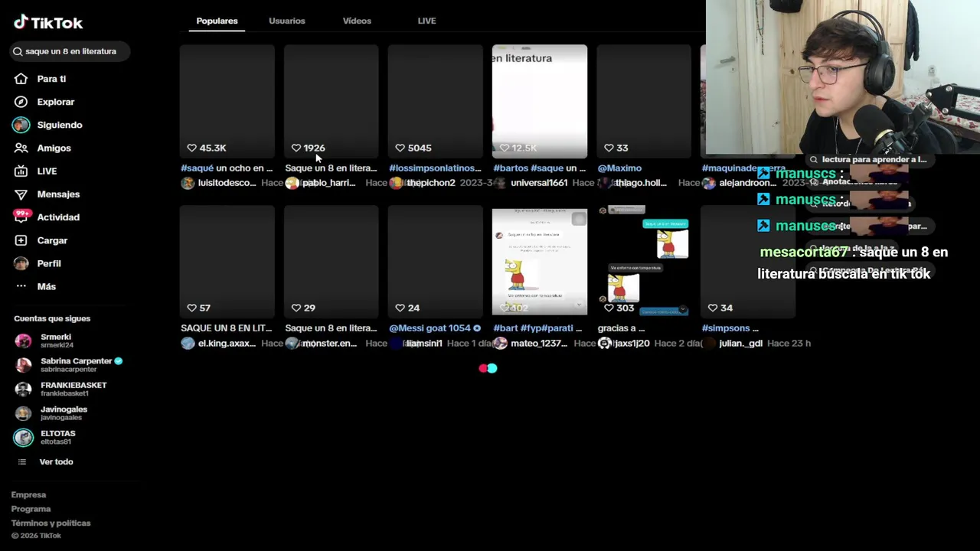Open the Perfil avatar icon

point(21,263)
